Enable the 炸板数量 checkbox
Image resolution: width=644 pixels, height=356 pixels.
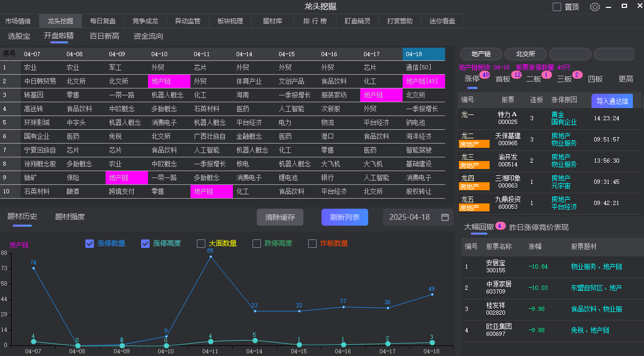[312, 244]
